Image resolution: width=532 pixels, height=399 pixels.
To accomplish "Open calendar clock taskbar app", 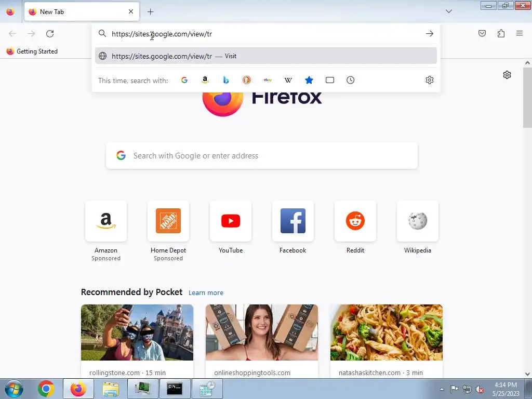I will pos(207,389).
